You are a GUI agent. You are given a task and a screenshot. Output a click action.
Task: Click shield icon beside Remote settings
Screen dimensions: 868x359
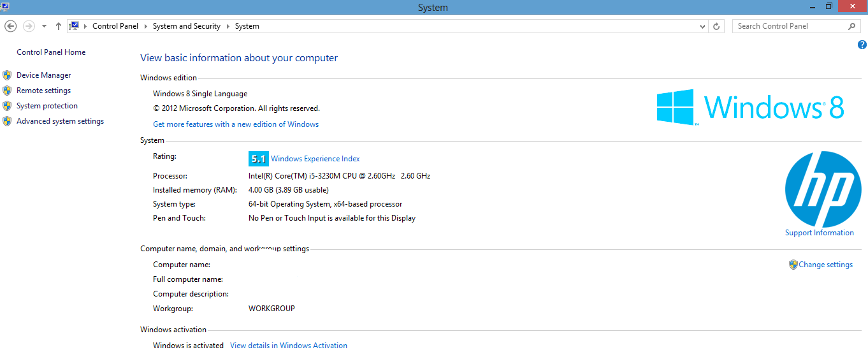pos(7,91)
